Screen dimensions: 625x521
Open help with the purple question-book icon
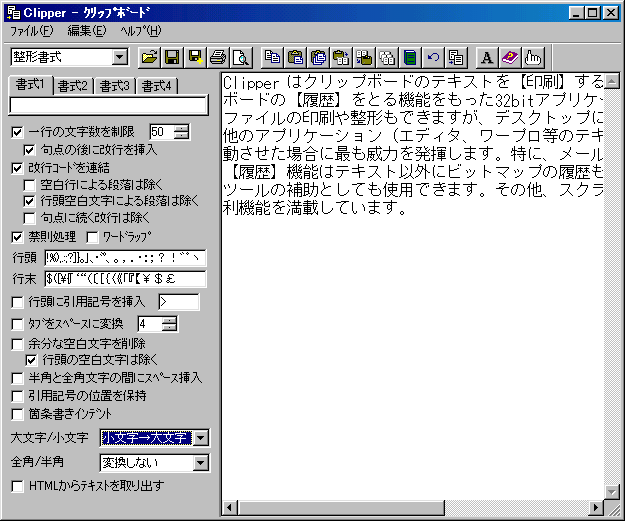coord(510,58)
